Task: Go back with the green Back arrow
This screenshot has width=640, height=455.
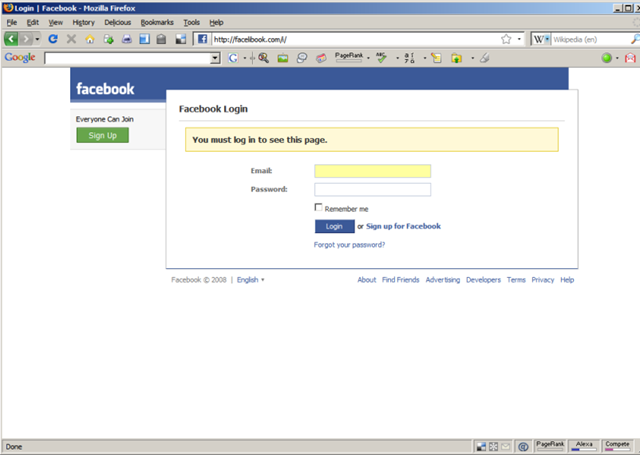Action: click(11, 39)
